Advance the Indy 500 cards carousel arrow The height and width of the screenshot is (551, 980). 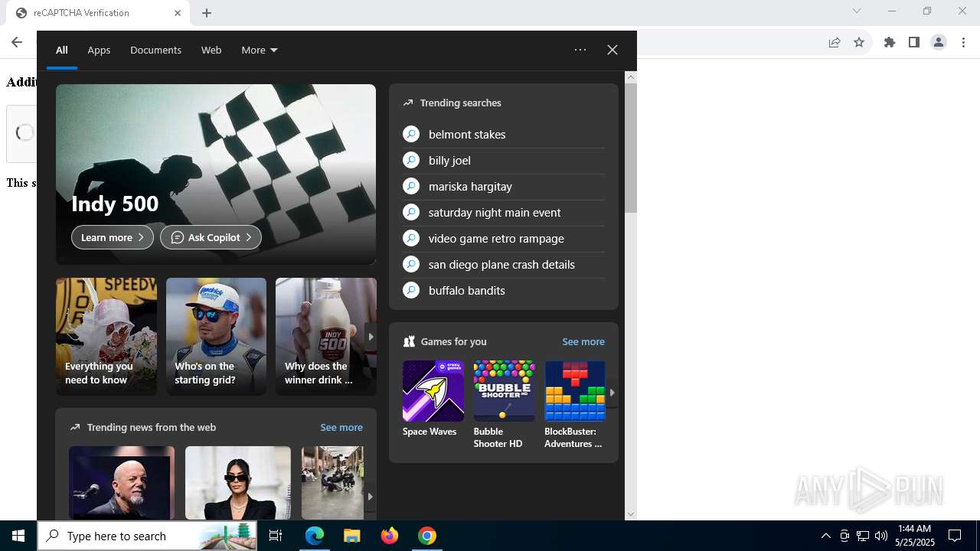tap(371, 337)
